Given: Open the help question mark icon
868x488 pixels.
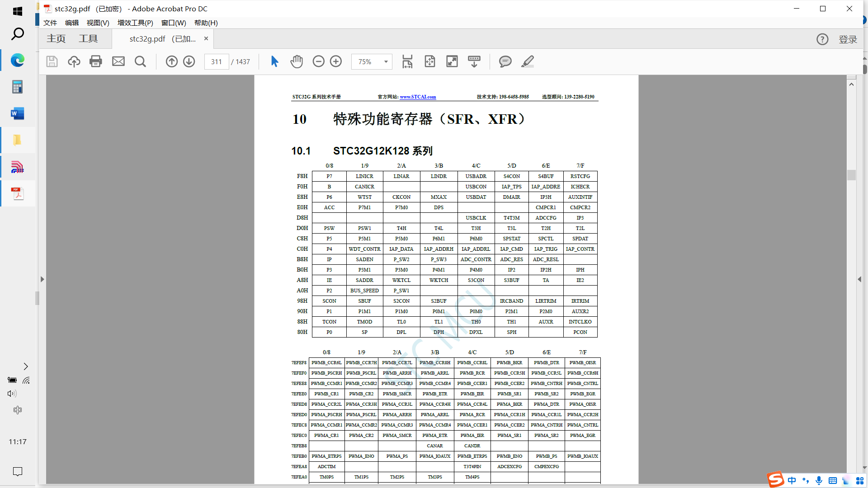Looking at the screenshot, I should click(x=822, y=39).
